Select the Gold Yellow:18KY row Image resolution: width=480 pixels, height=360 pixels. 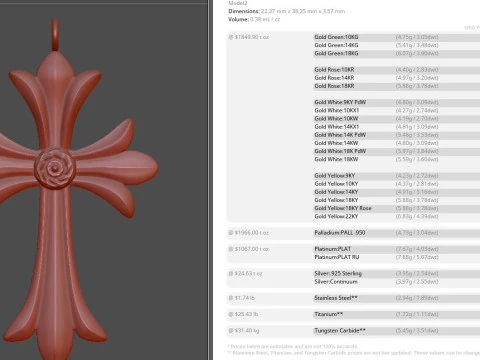397,200
